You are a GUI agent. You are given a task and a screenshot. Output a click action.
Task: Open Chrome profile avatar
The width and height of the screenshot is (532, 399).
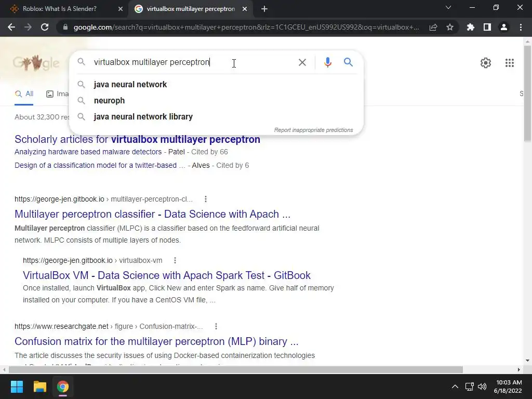504,27
